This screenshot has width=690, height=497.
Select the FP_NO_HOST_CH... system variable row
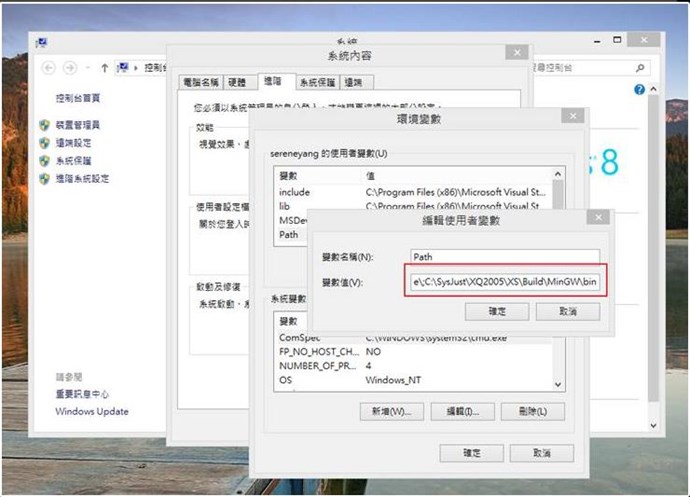413,352
